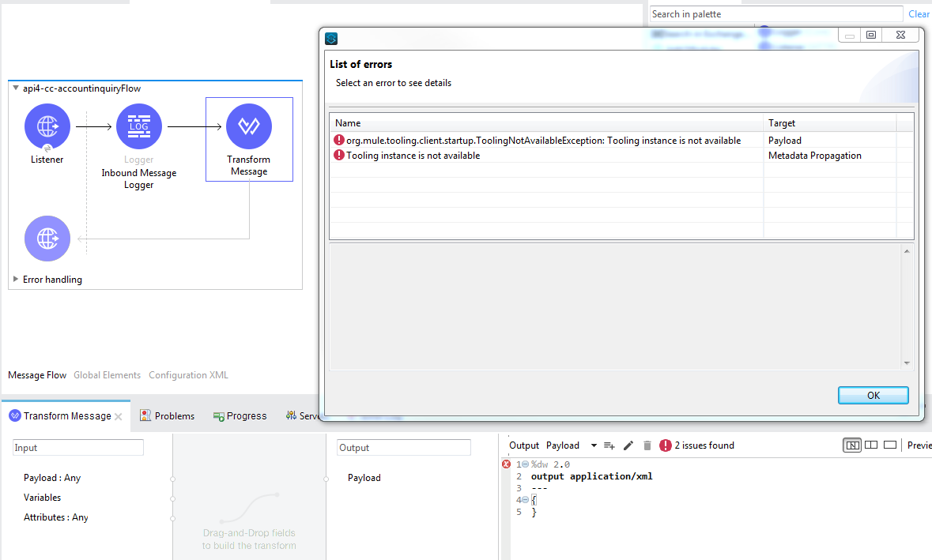Fold the code block at line 4
Viewport: 932px width, 560px height.
point(525,500)
